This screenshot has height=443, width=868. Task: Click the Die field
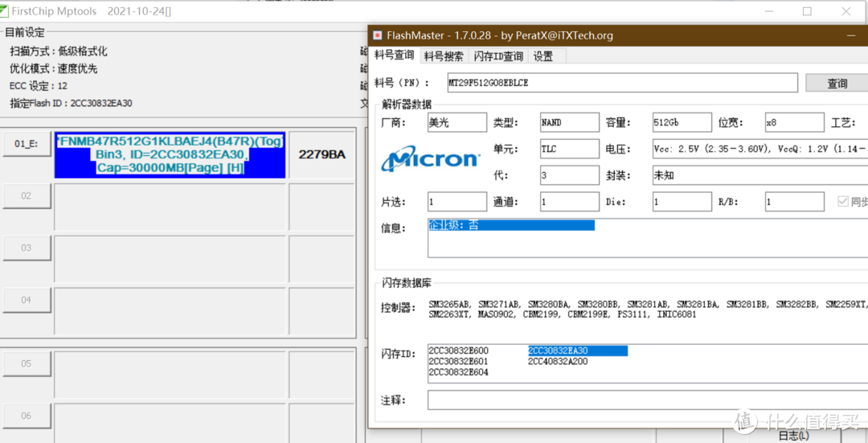[682, 202]
